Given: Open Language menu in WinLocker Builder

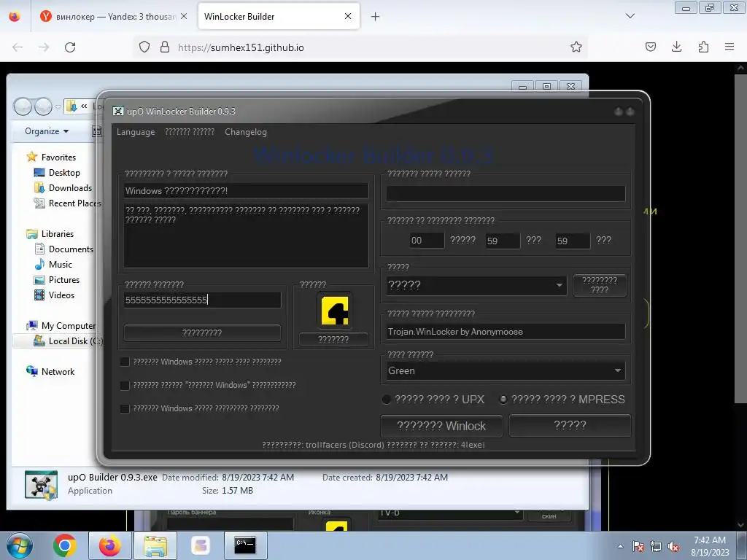Looking at the screenshot, I should point(136,132).
